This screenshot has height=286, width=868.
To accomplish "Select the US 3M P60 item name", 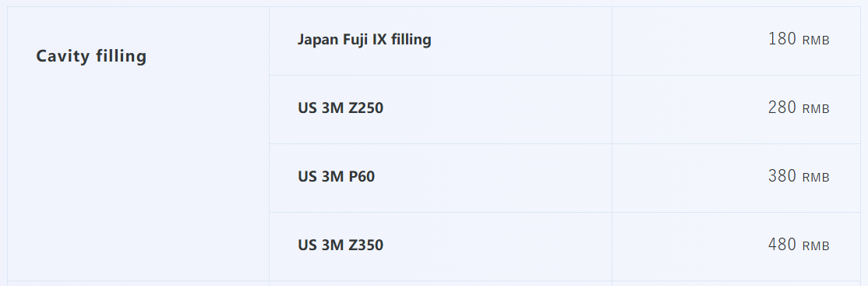I will click(x=336, y=176).
